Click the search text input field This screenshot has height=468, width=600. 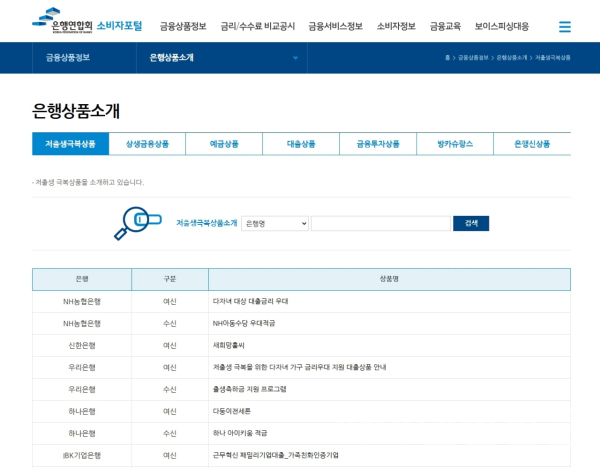(x=381, y=223)
